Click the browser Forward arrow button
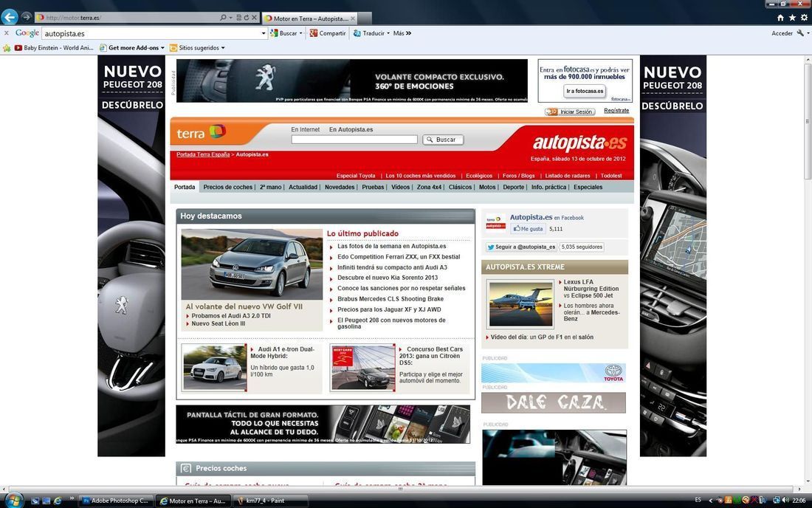 click(x=27, y=17)
